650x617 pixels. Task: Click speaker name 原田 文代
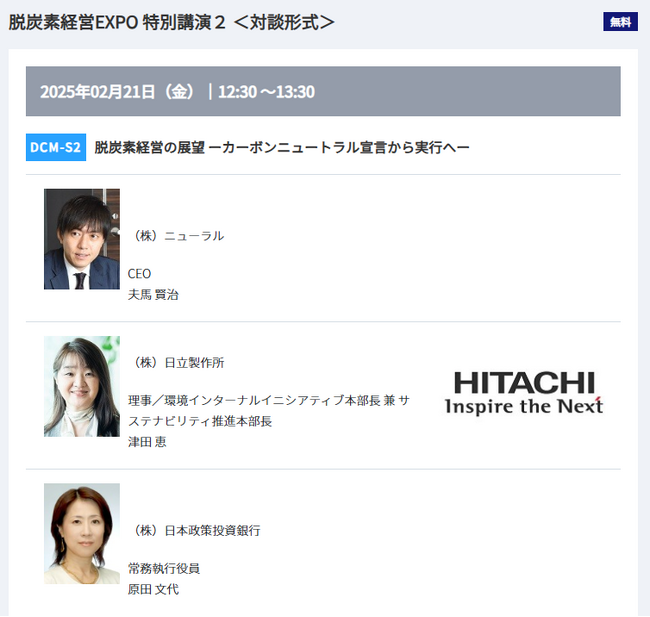pos(153,589)
